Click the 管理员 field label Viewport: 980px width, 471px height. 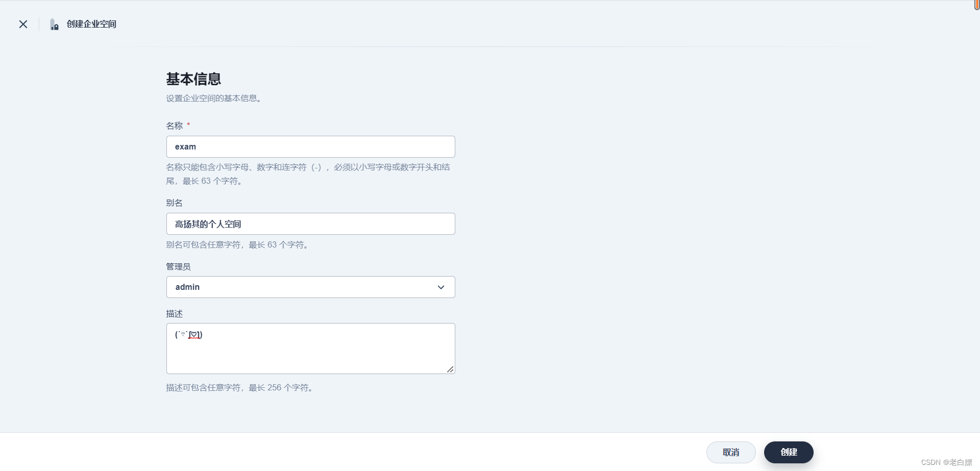[178, 266]
